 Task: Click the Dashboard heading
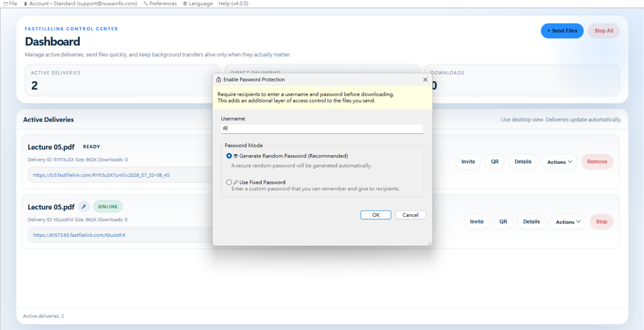tap(52, 42)
